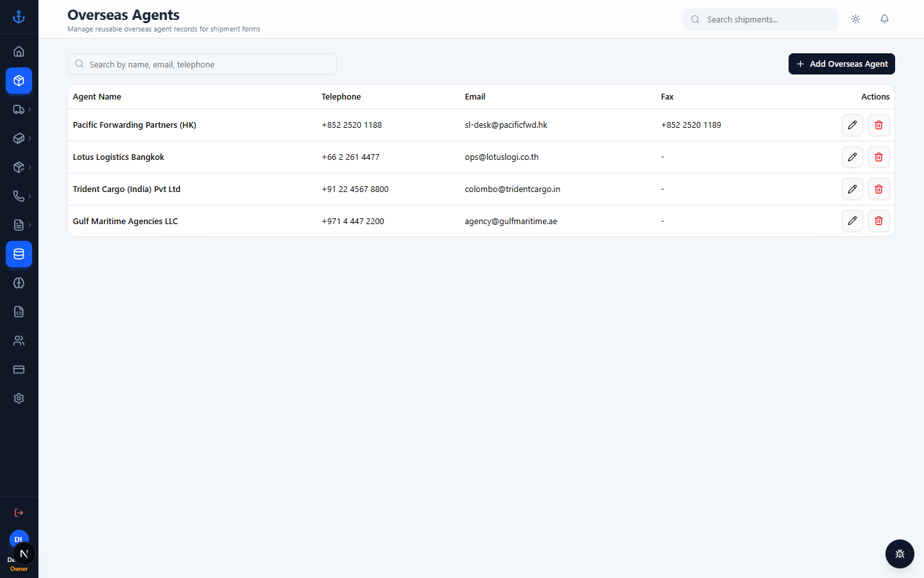
Task: Select the shipments box sidebar item
Action: point(19,81)
